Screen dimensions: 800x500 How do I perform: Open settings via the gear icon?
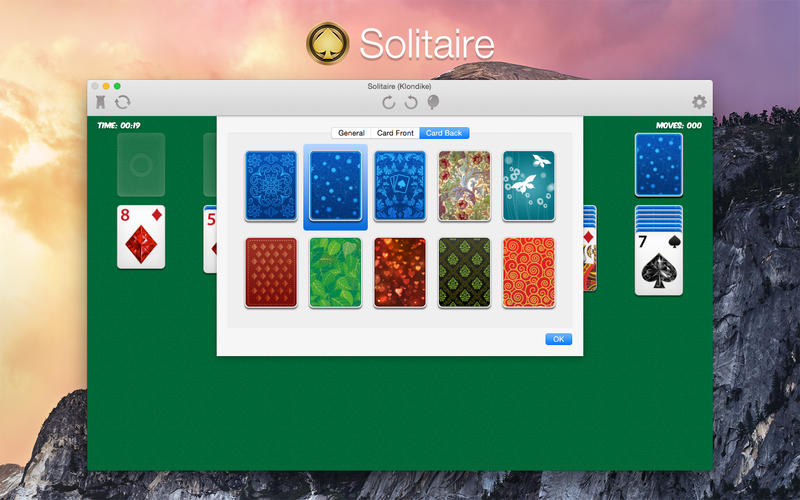coord(699,102)
